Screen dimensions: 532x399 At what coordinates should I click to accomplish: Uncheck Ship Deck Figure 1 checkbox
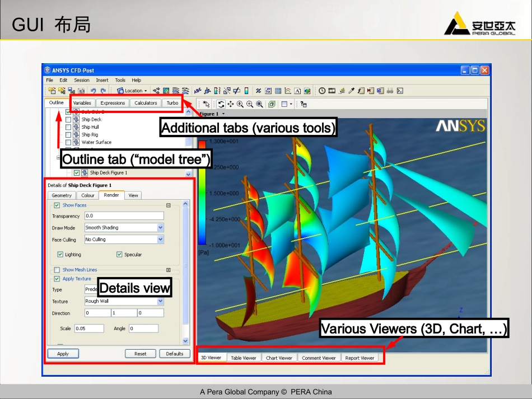coord(77,172)
